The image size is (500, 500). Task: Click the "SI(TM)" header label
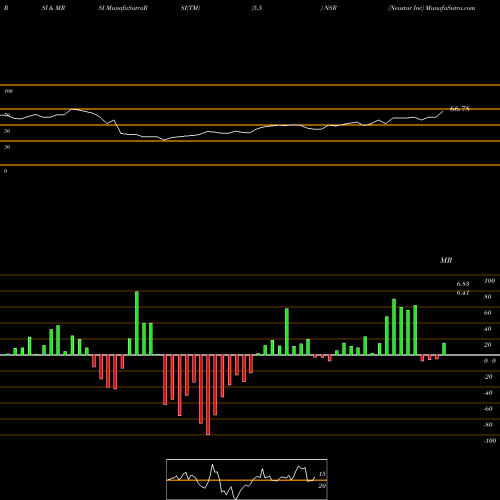[x=190, y=8]
